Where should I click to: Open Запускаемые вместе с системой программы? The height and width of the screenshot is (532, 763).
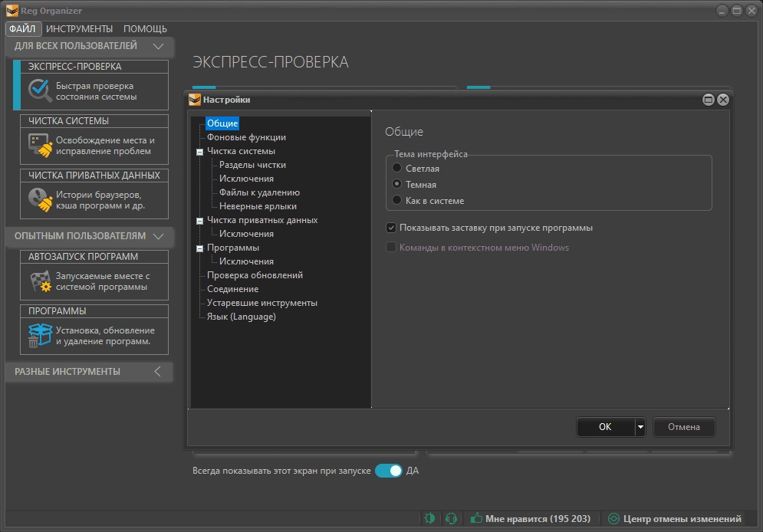[x=103, y=281]
